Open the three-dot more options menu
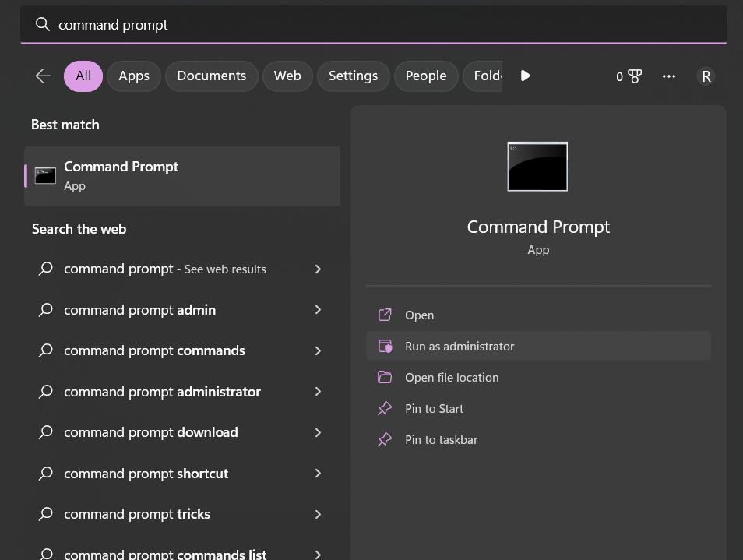Viewport: 743px width, 560px height. (668, 76)
